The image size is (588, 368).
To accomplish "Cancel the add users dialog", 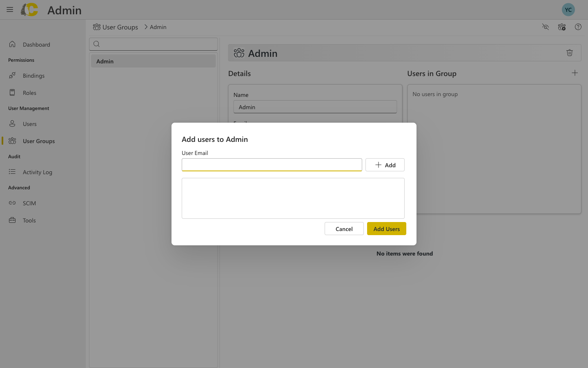I will click(344, 229).
